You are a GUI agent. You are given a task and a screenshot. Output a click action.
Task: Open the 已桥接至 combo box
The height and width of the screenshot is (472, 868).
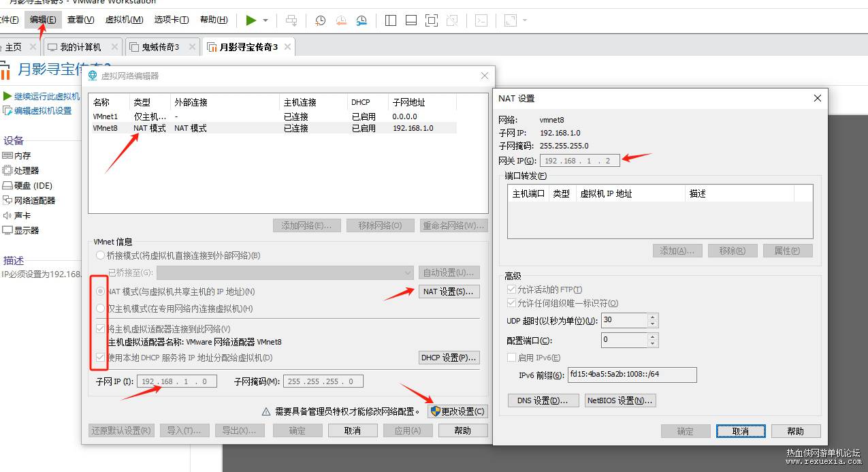285,272
